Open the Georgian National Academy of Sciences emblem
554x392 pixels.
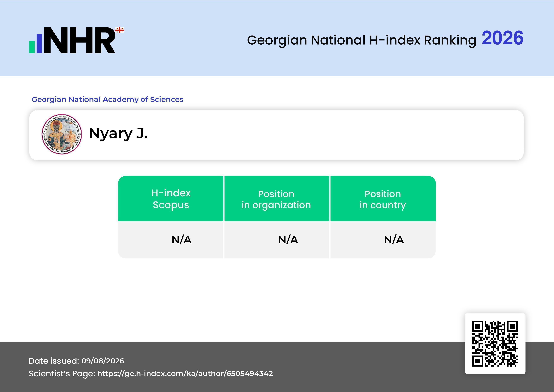[x=62, y=134]
